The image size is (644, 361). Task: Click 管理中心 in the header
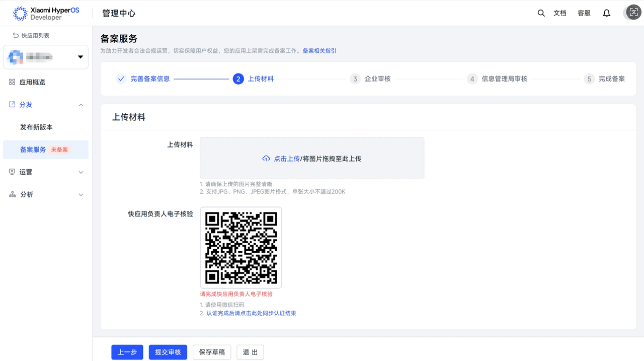pos(119,14)
